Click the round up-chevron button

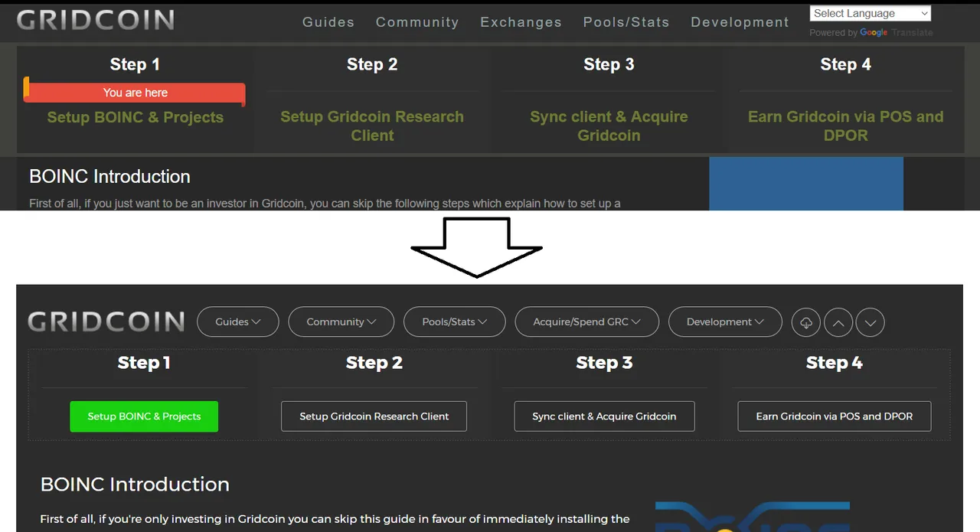(x=838, y=322)
